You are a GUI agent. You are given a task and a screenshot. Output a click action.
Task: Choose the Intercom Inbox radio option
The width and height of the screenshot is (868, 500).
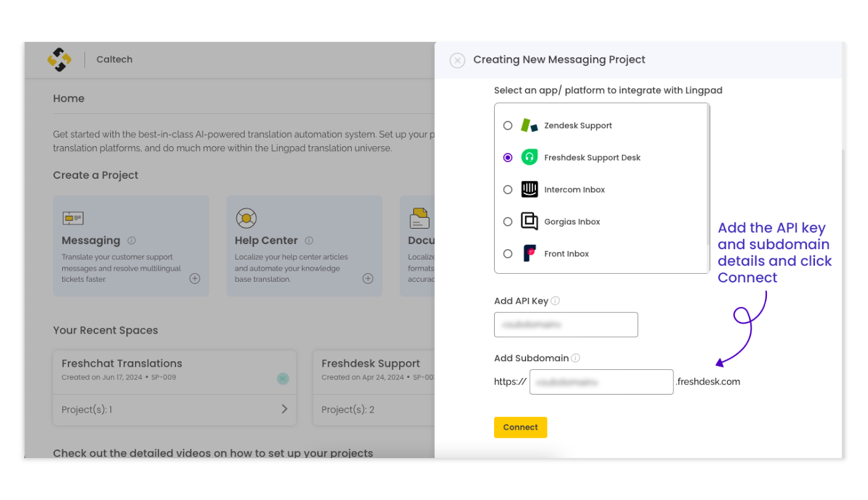tap(508, 190)
